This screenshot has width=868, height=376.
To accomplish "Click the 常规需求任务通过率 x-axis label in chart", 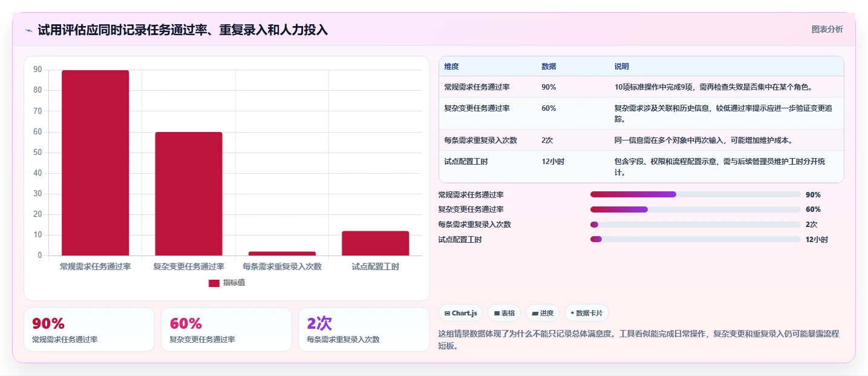I will [x=96, y=266].
